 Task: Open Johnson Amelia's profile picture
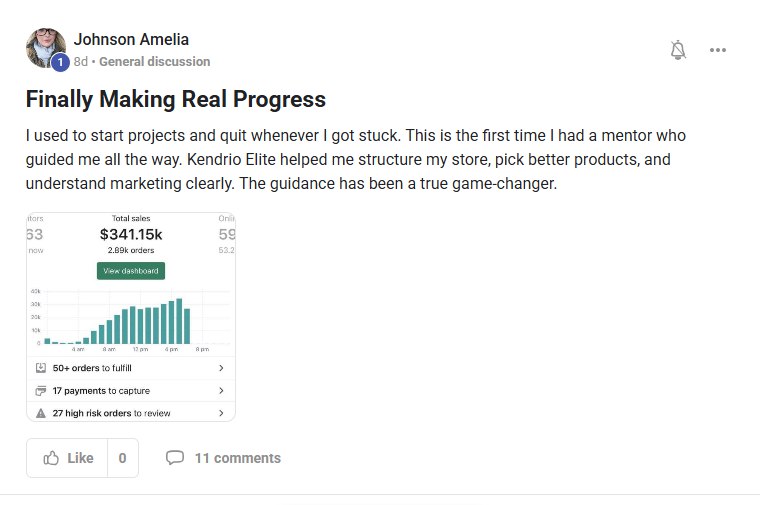[44, 47]
